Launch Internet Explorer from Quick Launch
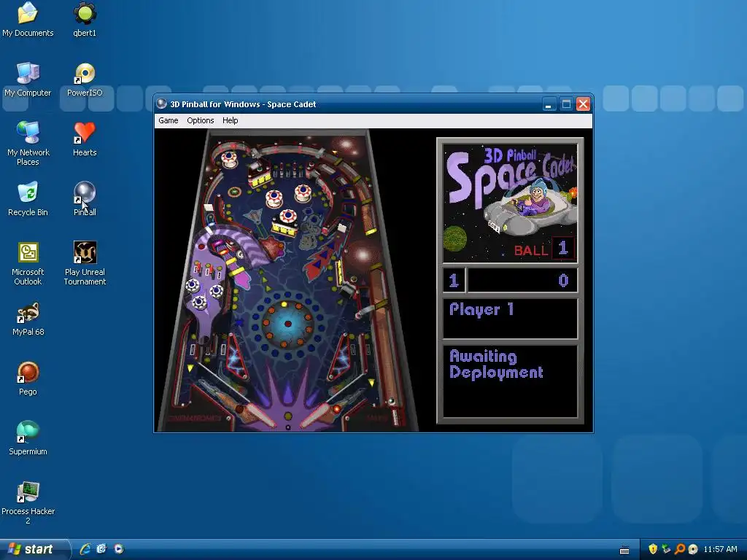Viewport: 747px width, 560px height. tap(85, 549)
